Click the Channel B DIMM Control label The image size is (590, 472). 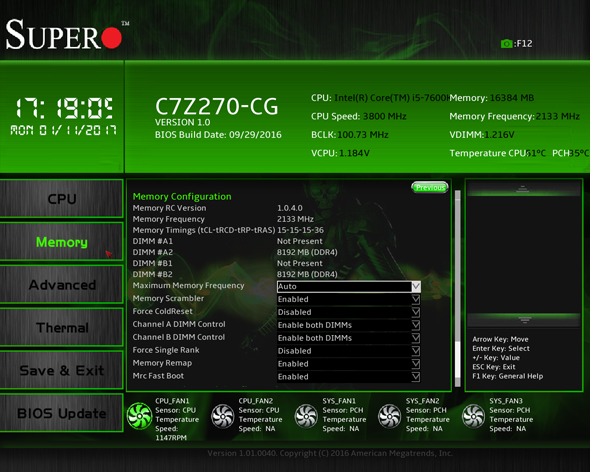[179, 337]
